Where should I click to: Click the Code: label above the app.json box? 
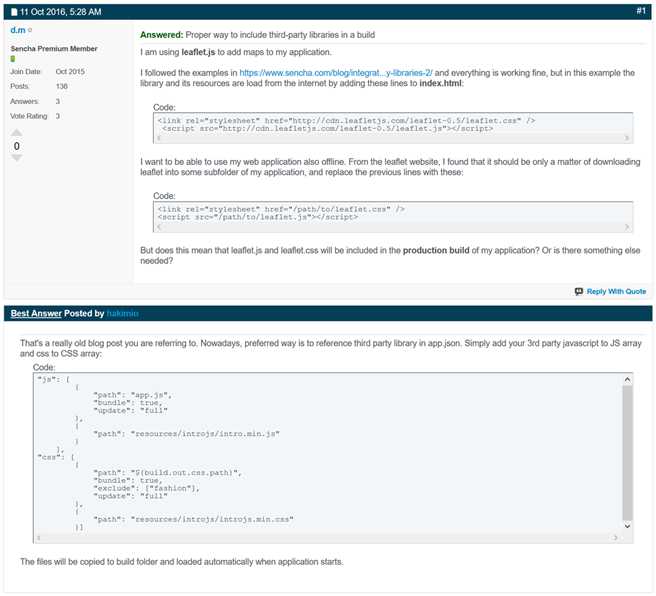point(44,367)
